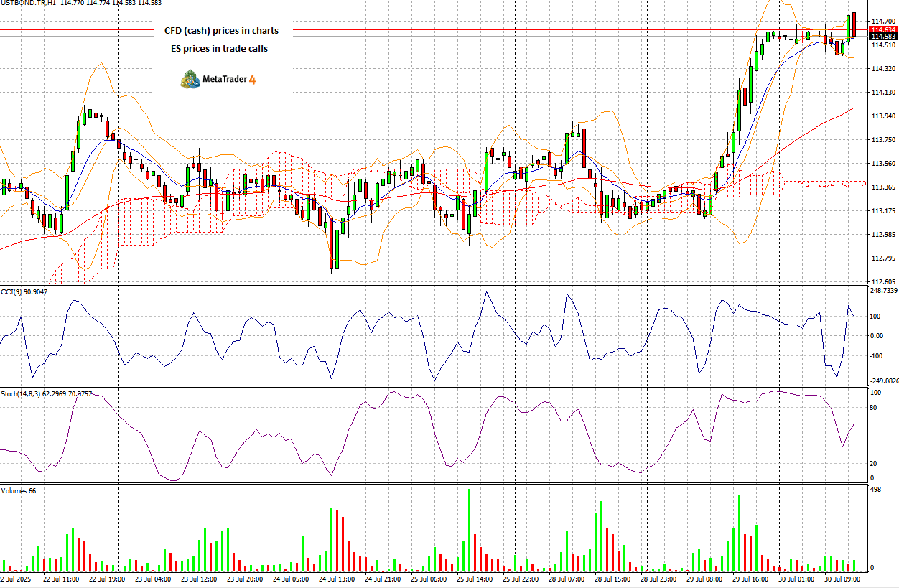Click the '24 Jul 21:00' time label

[383, 579]
